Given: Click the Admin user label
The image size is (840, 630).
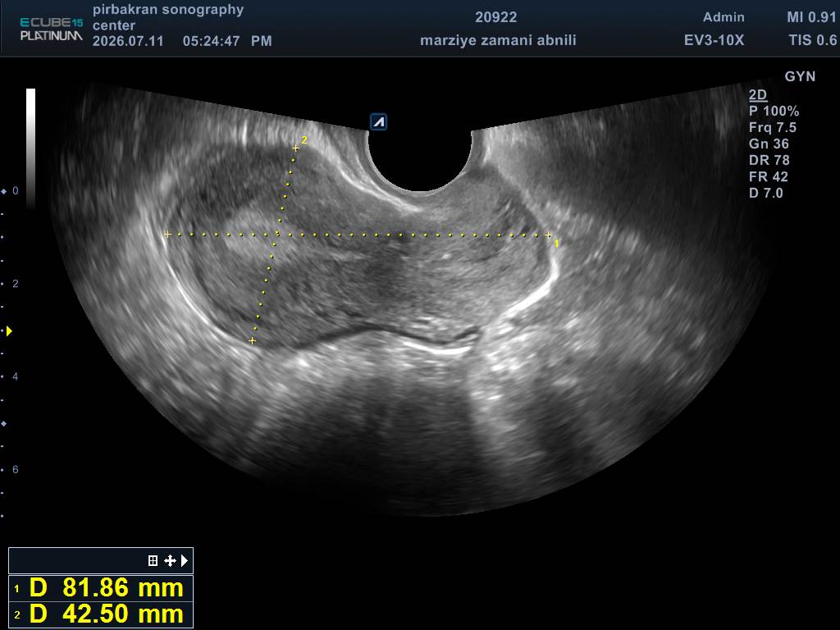Looking at the screenshot, I should 724,17.
